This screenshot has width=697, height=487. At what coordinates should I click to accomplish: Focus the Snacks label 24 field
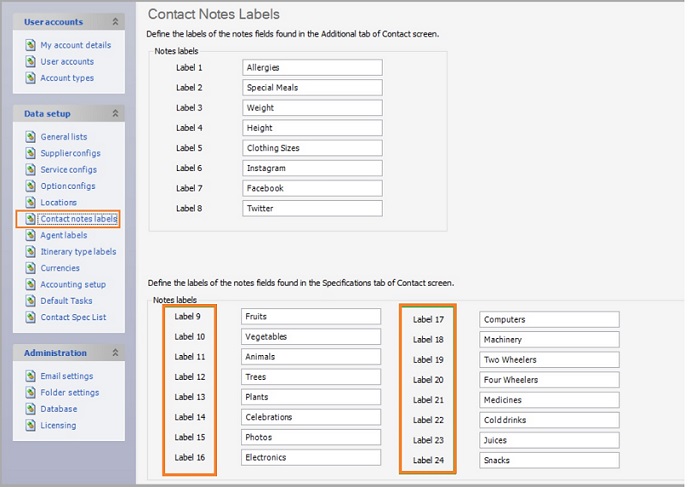(549, 460)
